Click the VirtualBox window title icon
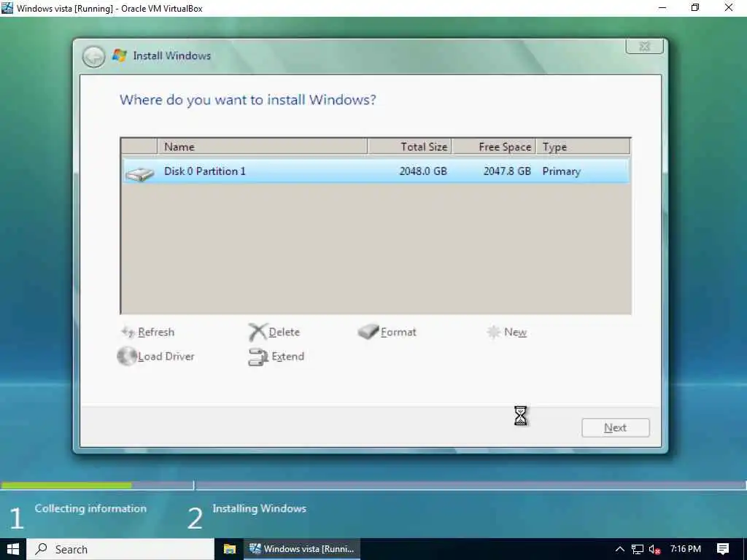The width and height of the screenshot is (747, 560). coord(7,7)
